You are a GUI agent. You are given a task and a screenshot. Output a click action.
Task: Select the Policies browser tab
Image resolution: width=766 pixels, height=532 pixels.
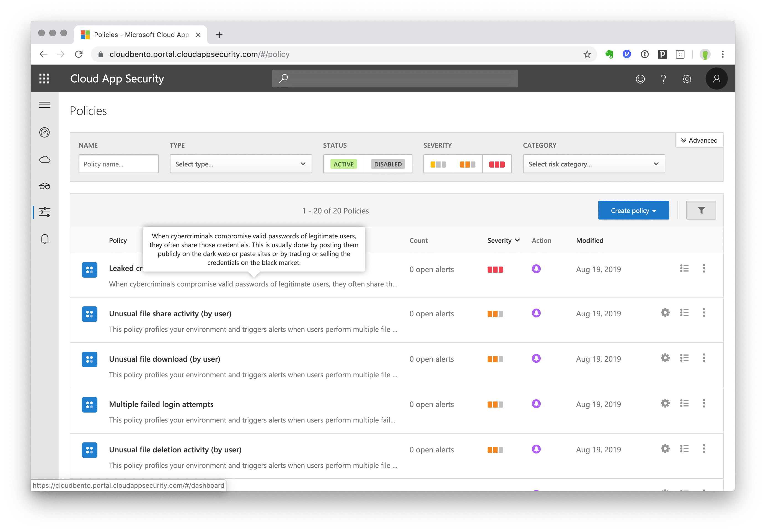[140, 35]
